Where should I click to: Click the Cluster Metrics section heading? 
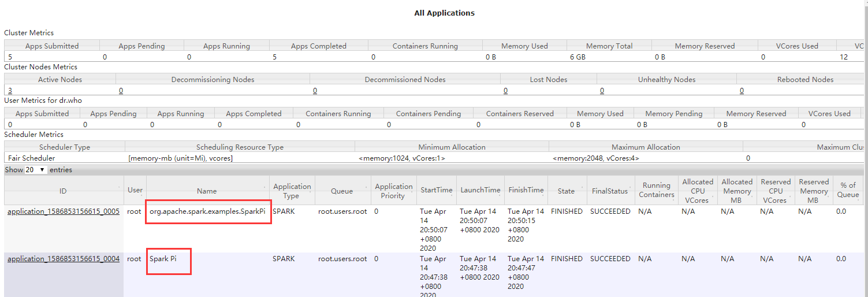click(29, 33)
